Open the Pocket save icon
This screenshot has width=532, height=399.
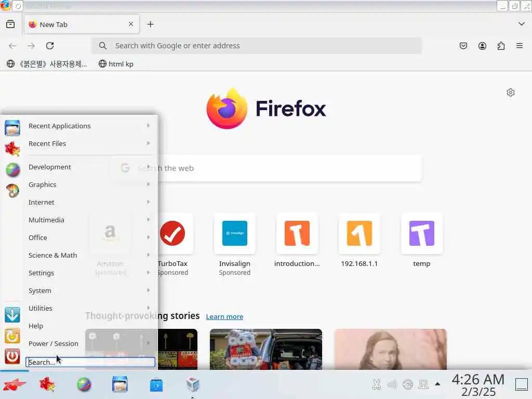coord(463,46)
